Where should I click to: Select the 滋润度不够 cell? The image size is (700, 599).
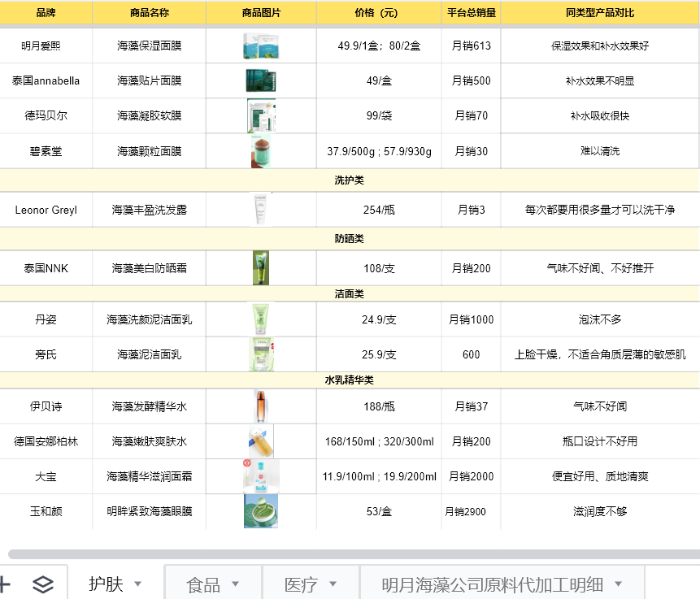600,511
